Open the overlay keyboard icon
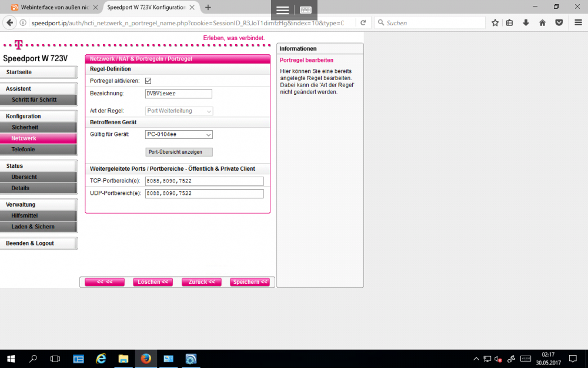 click(x=306, y=10)
